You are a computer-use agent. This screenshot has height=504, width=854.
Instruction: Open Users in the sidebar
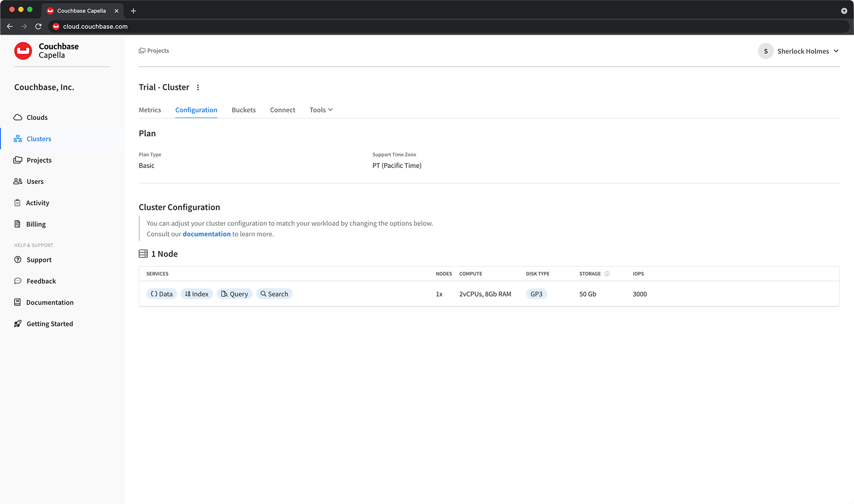point(35,181)
